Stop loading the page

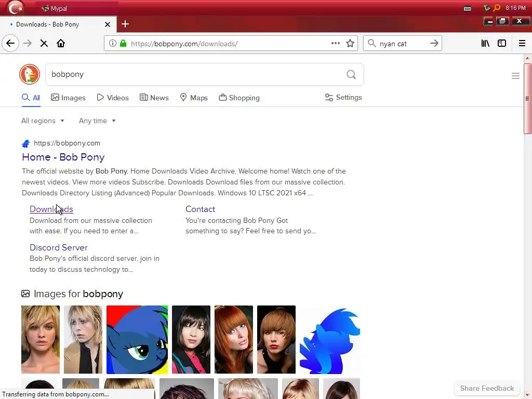point(44,44)
